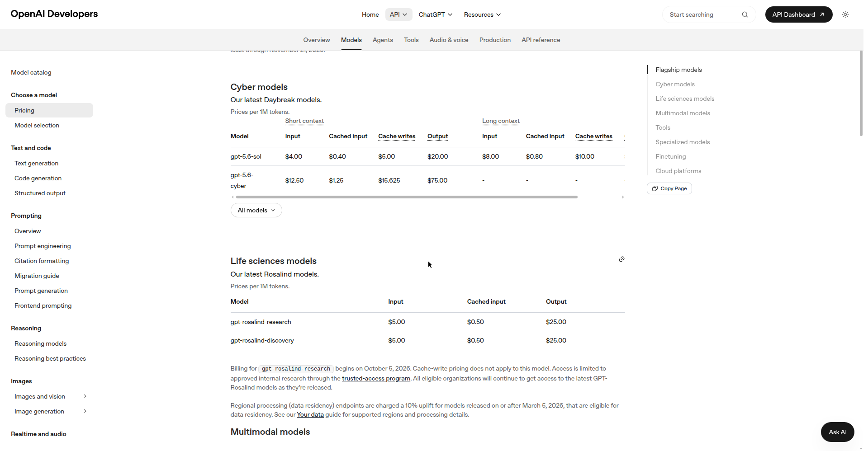This screenshot has width=868, height=451.
Task: Open Text generation sidebar page
Action: [36, 163]
